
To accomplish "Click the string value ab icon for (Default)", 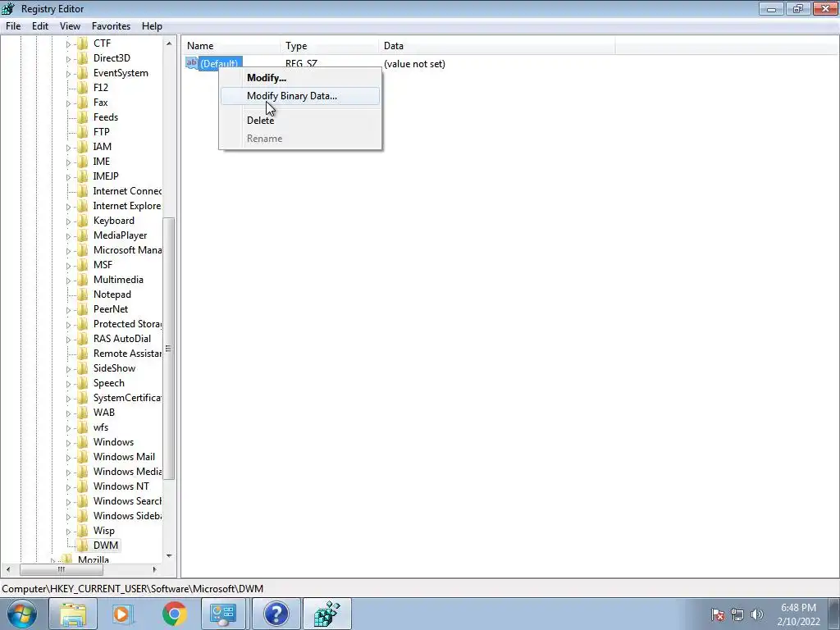I will 192,63.
